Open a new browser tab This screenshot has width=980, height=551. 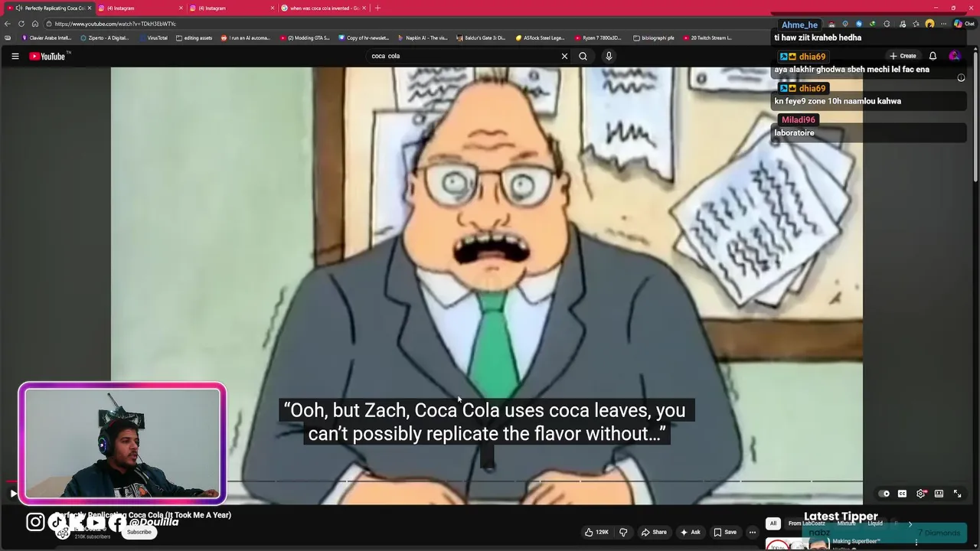(x=377, y=8)
